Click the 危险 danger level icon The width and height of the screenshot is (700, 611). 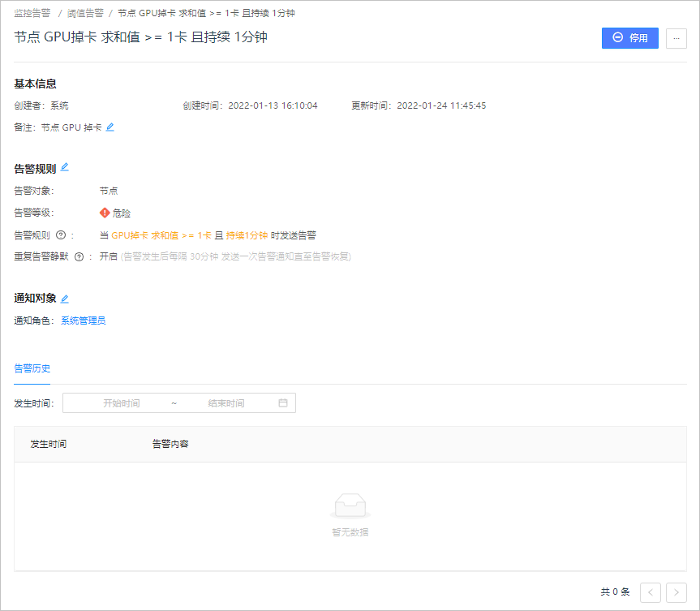coord(105,213)
